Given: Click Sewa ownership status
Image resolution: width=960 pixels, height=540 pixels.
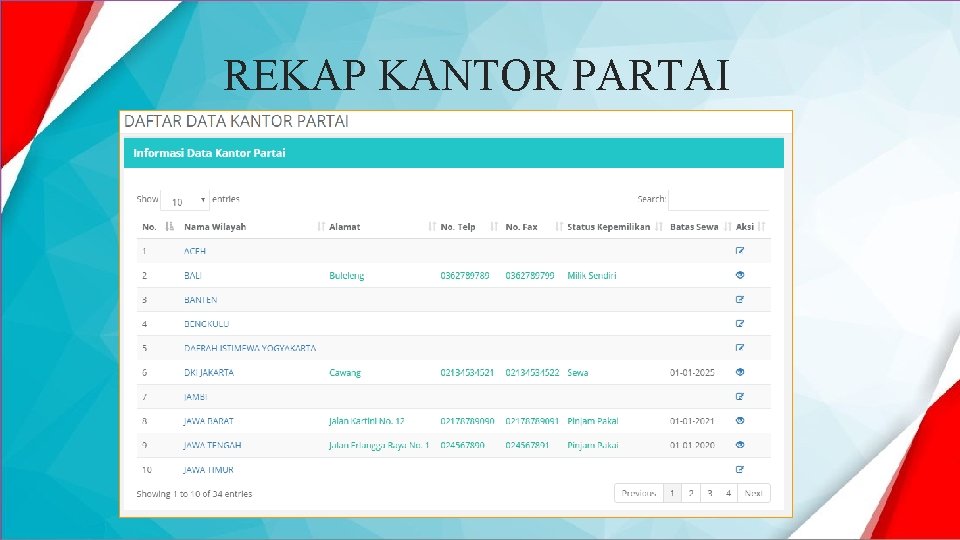Looking at the screenshot, I should tap(577, 372).
